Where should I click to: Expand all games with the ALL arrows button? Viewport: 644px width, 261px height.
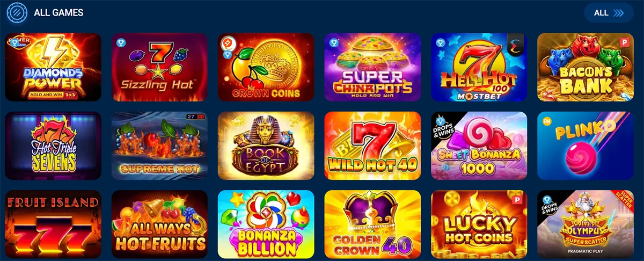[x=609, y=13]
